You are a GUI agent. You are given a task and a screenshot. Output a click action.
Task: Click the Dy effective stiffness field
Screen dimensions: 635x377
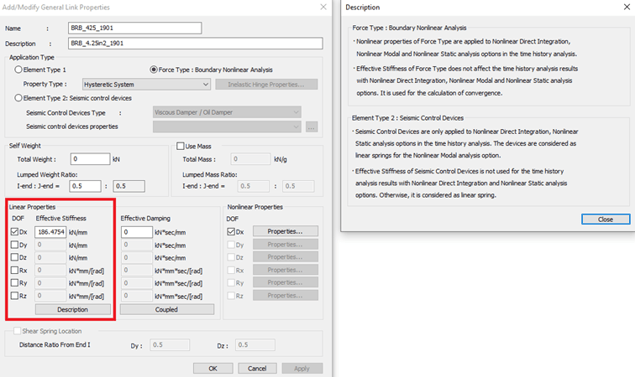coord(51,245)
